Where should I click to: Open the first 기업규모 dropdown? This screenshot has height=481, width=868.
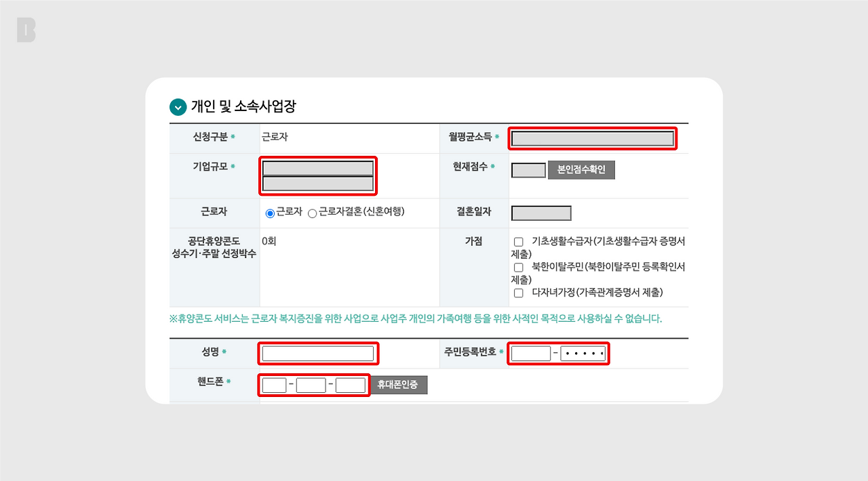coord(317,168)
